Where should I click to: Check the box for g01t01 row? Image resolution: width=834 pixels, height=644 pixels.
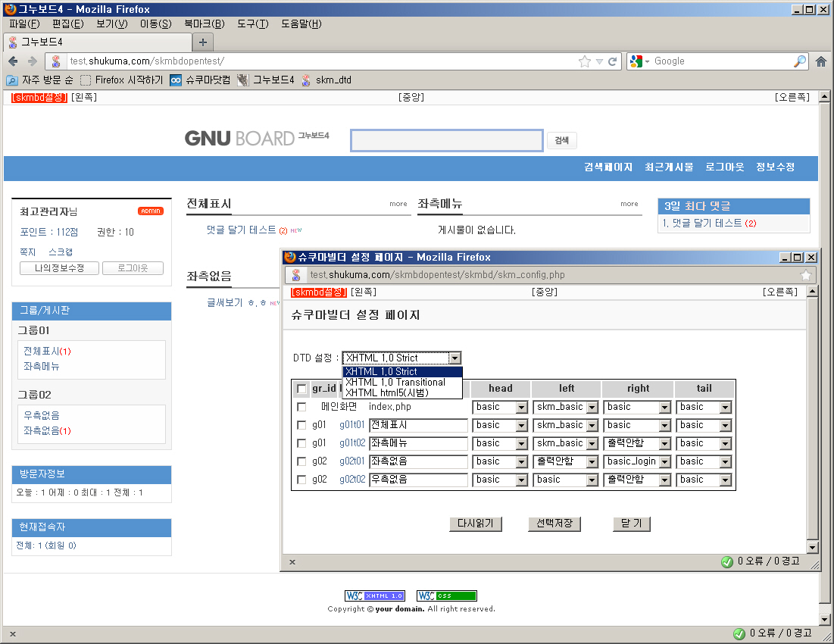coord(301,425)
